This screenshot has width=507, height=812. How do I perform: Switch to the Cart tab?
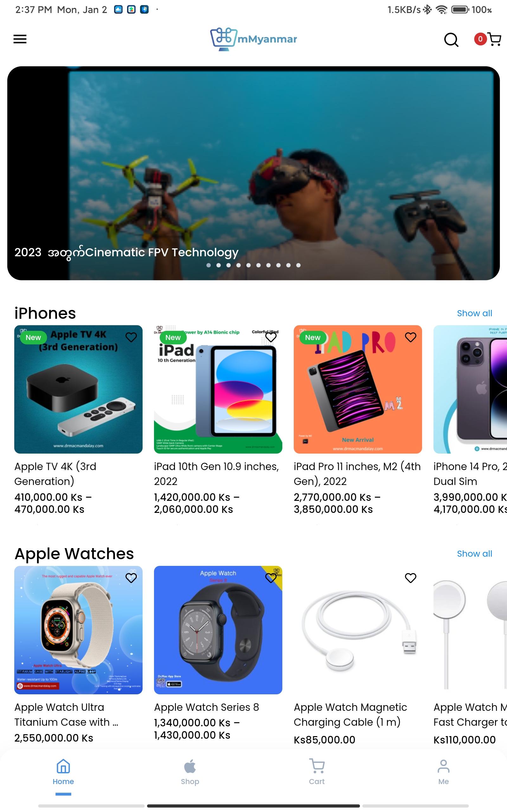(317, 772)
